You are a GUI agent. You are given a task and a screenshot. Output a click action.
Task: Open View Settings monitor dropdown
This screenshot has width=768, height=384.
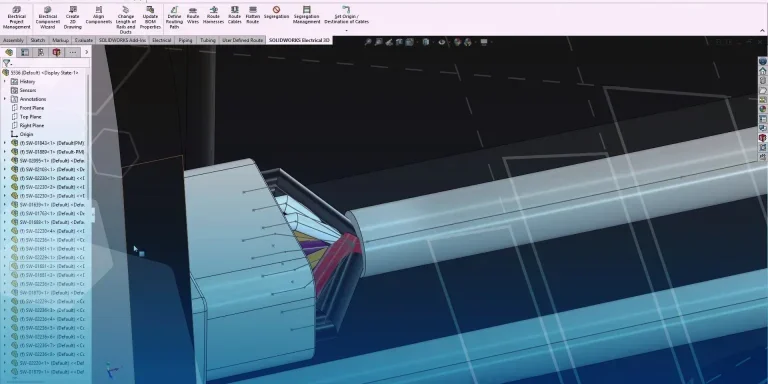[484, 42]
